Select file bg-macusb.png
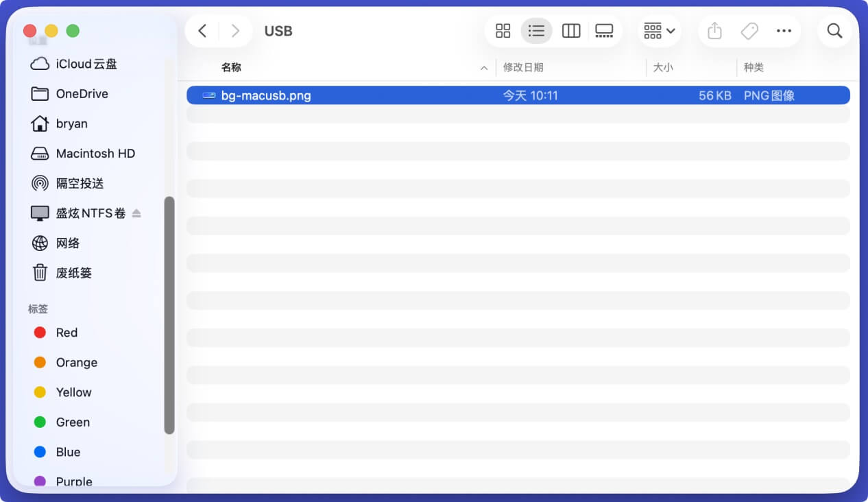The image size is (868, 502). [x=266, y=95]
